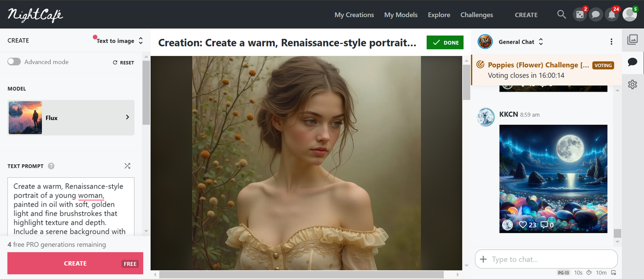This screenshot has width=644, height=279.
Task: Click the right arrow of the image horizontal scrollbar
Action: pyautogui.click(x=458, y=275)
